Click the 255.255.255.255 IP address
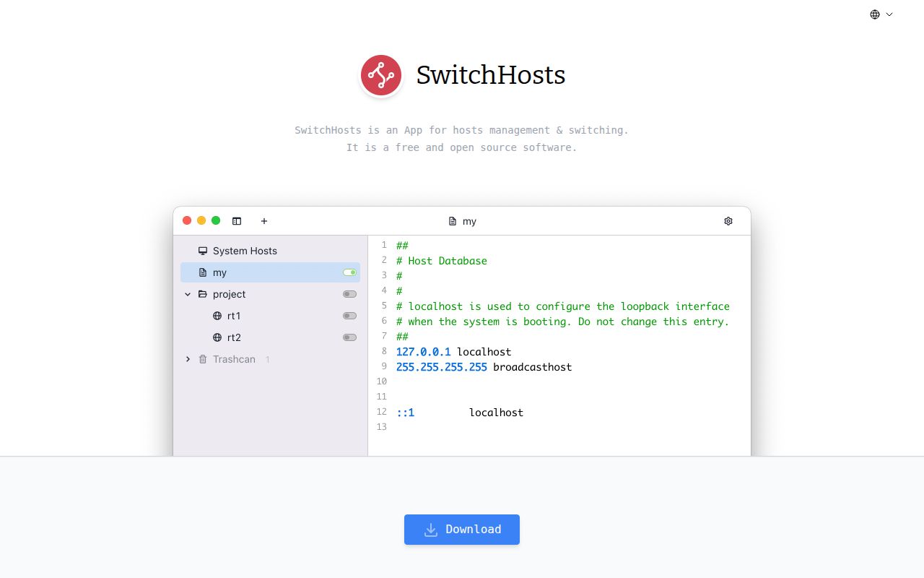The height and width of the screenshot is (578, 924). (442, 367)
